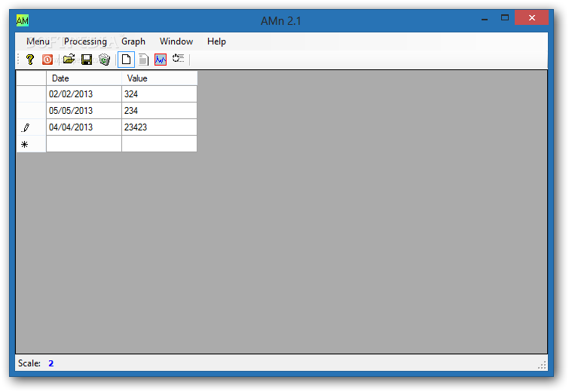Select the date cell 04/04/2013
Image resolution: width=569 pixels, height=392 pixels.
[x=84, y=127]
